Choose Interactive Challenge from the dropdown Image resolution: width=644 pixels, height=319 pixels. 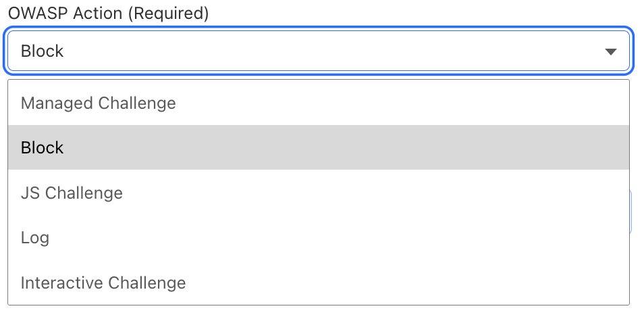pos(103,283)
